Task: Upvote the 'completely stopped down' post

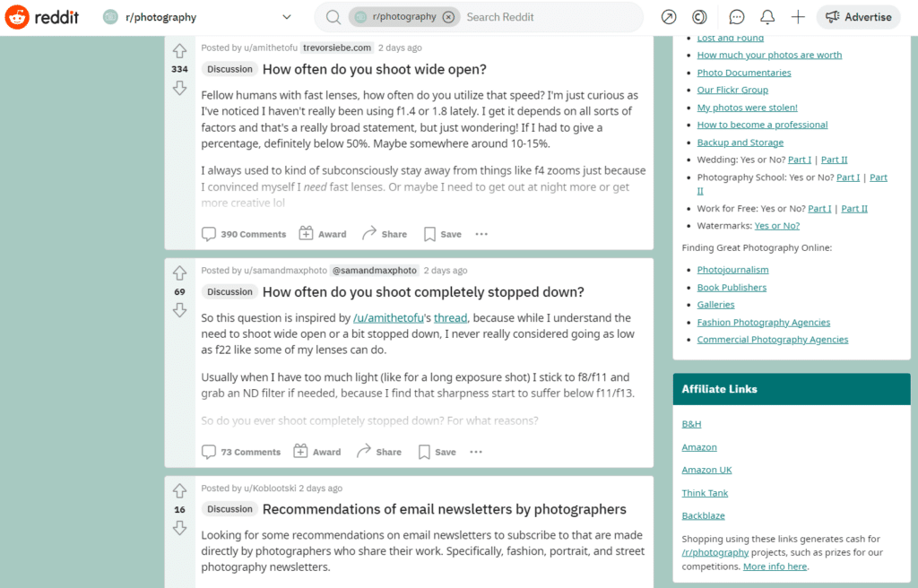Action: [x=179, y=272]
